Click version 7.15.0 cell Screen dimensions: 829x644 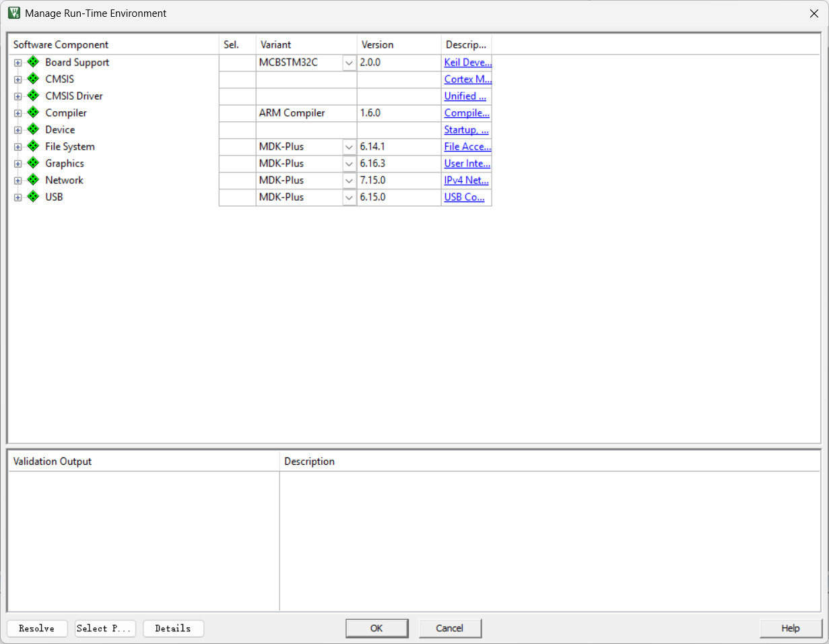click(x=399, y=180)
